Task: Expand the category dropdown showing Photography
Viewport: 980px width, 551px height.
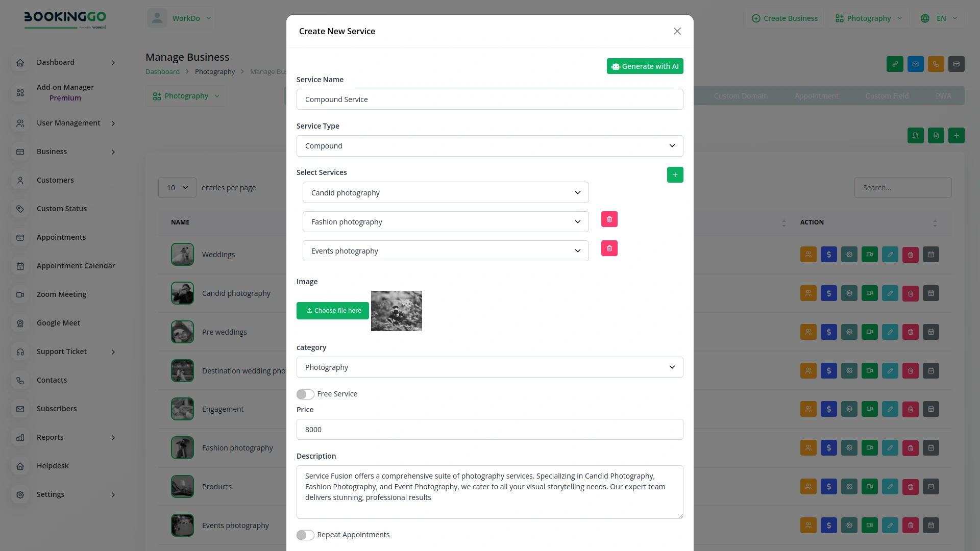Action: point(489,367)
